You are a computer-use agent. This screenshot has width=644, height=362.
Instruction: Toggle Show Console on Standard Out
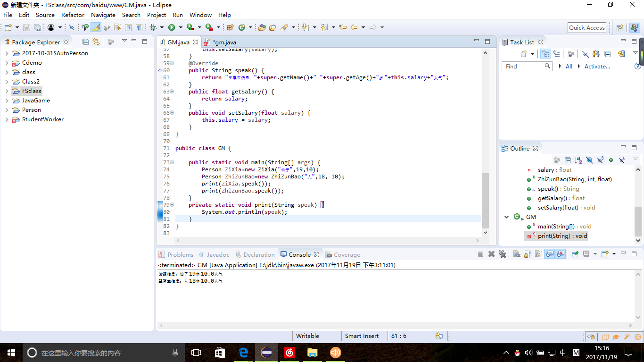coord(550,254)
